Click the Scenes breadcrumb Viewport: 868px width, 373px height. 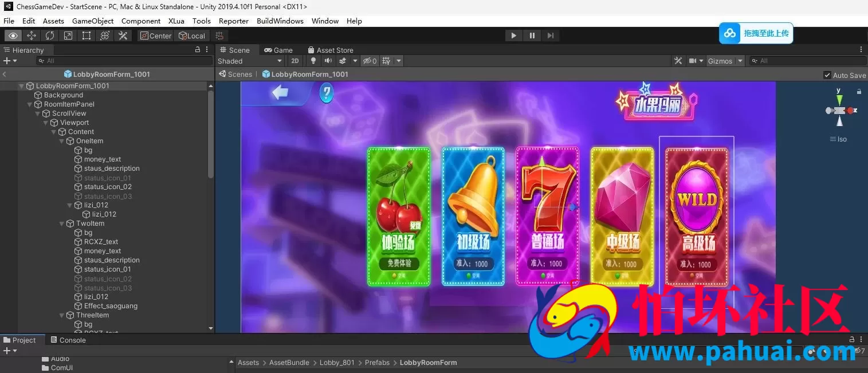[235, 74]
